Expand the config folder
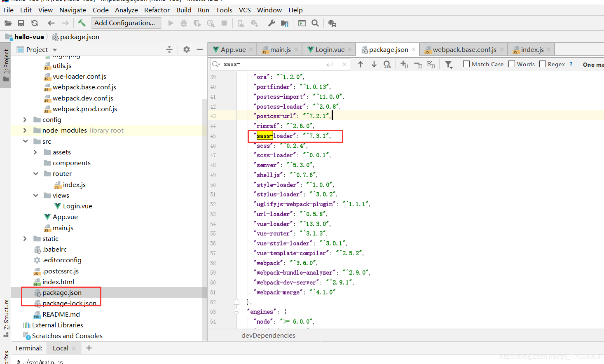Viewport: 604px width, 364px height. point(25,119)
